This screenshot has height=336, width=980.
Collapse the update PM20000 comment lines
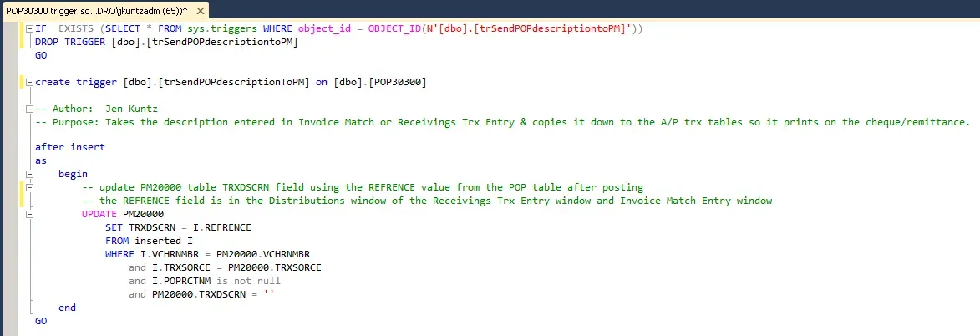[x=29, y=187]
